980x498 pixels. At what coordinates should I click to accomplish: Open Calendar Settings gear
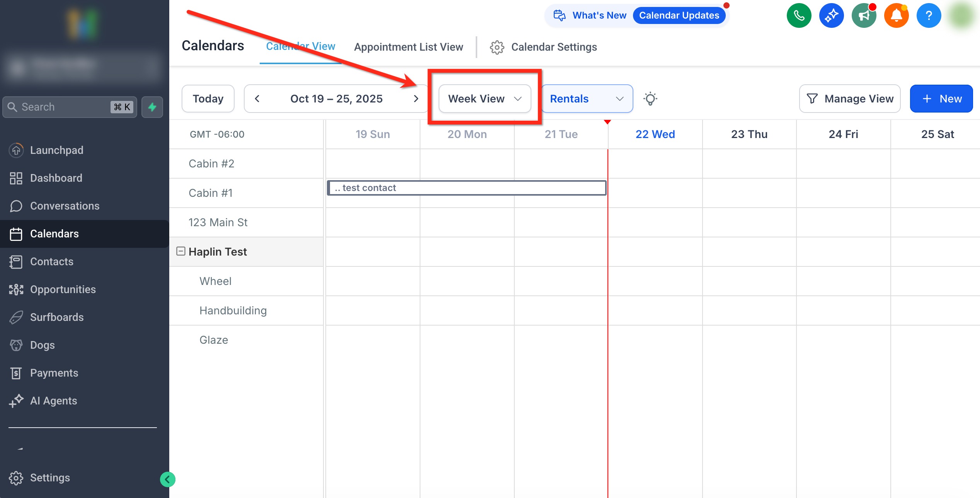point(497,47)
